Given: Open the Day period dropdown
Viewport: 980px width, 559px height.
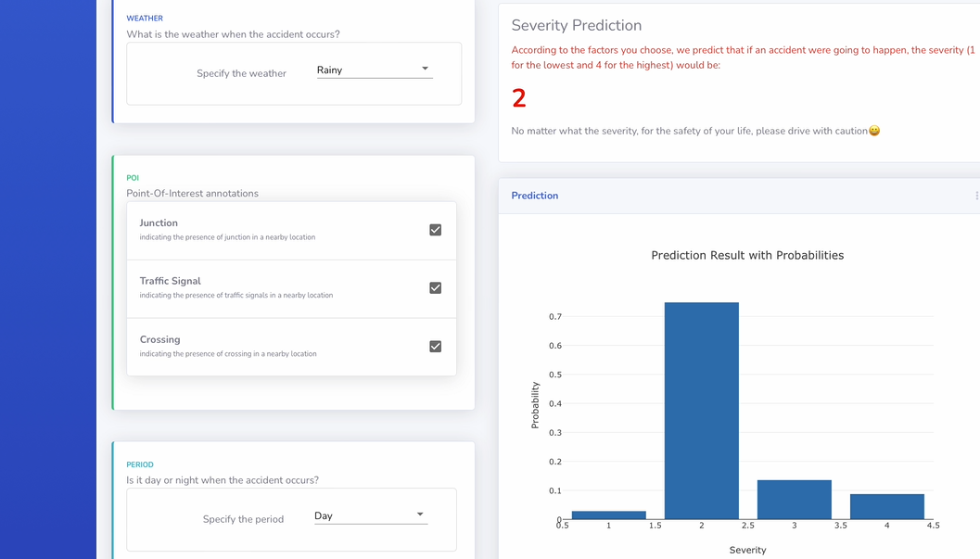Looking at the screenshot, I should pyautogui.click(x=370, y=516).
